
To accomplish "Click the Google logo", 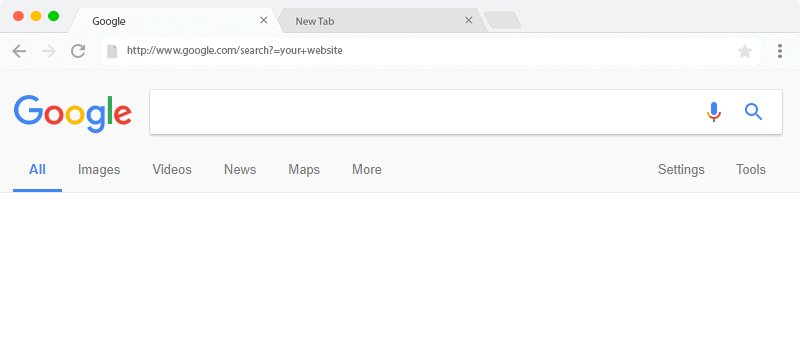I will pyautogui.click(x=72, y=113).
